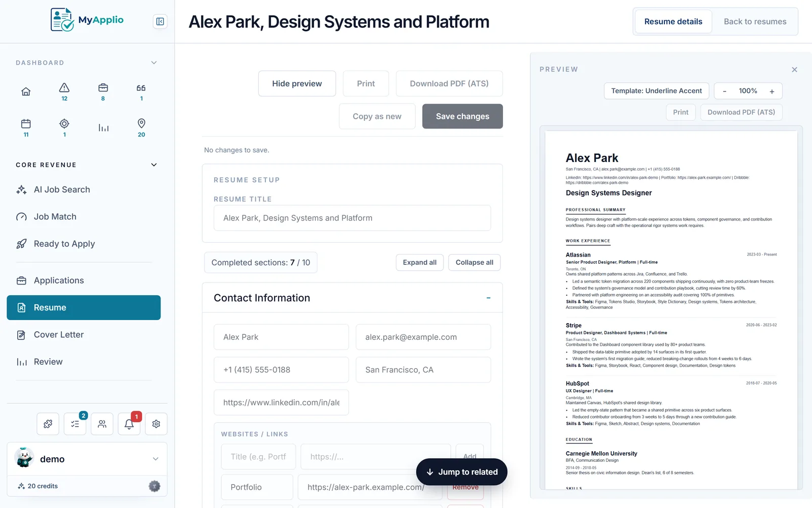Screen dimensions: 812x508
Task: Click Print in the preview panel
Action: [681, 112]
